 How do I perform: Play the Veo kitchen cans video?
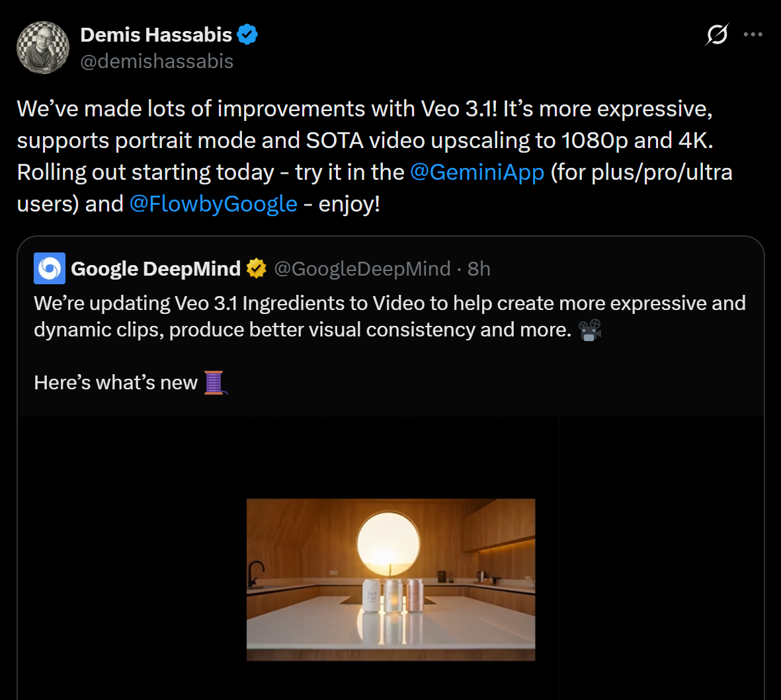[390, 579]
